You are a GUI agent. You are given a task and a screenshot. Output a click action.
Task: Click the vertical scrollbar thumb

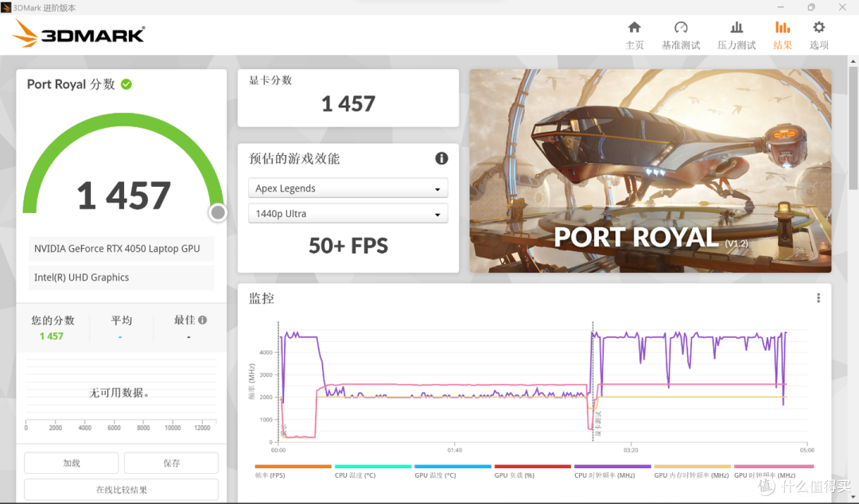click(x=853, y=127)
